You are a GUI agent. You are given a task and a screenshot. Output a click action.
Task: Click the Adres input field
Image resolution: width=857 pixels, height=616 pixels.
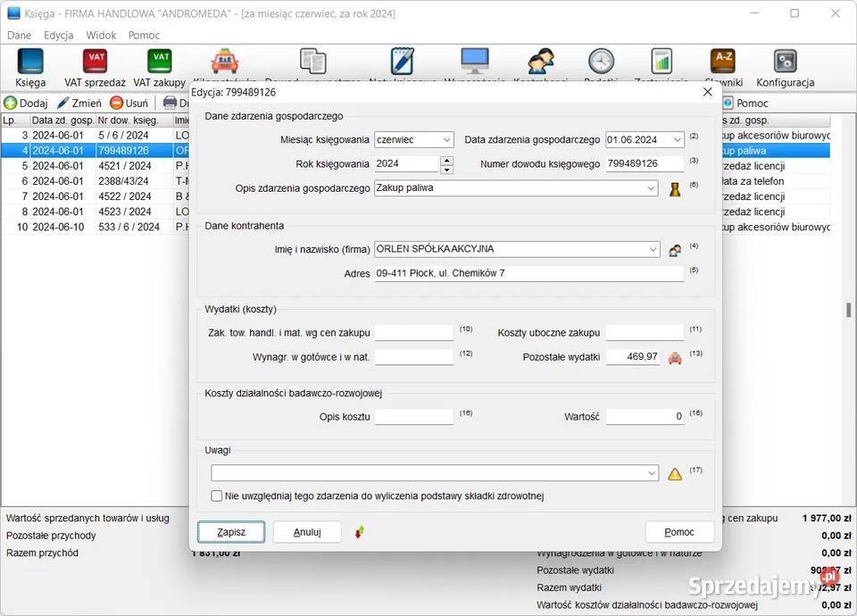(528, 273)
